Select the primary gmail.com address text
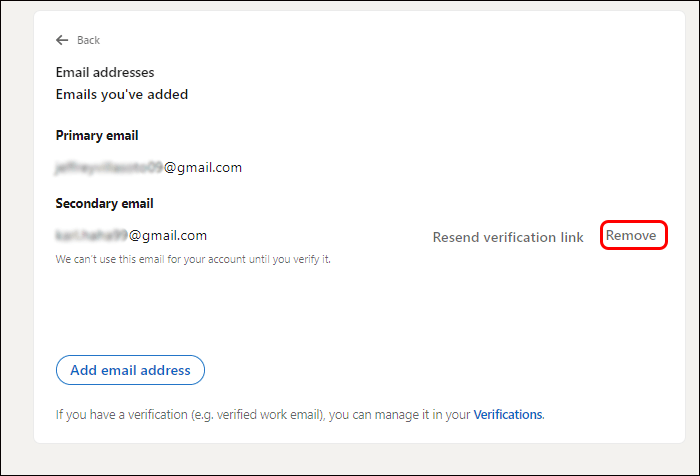700x476 pixels. click(x=149, y=167)
